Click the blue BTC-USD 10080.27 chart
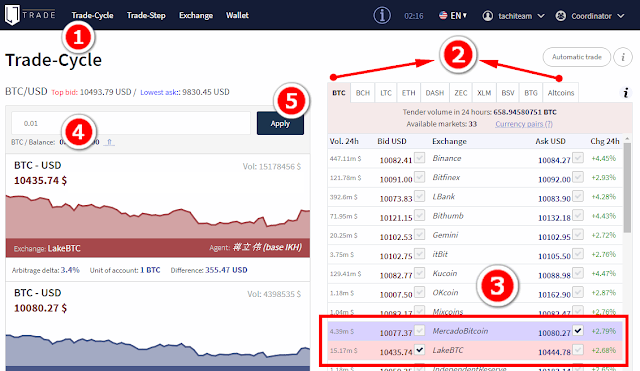 tap(158, 350)
